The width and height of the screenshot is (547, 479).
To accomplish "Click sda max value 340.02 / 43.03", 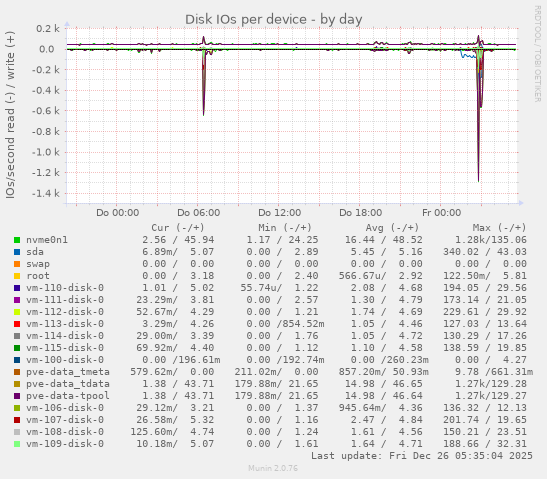I will pos(485,252).
